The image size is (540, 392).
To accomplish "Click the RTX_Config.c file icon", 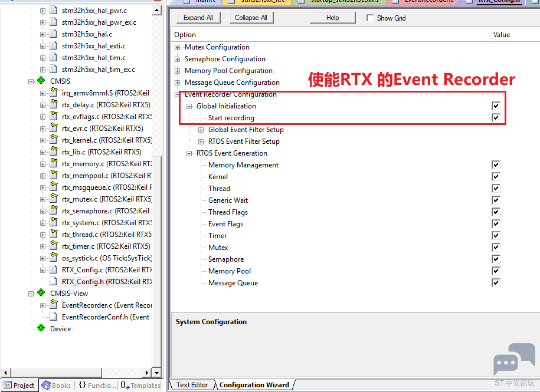I will pyautogui.click(x=53, y=269).
